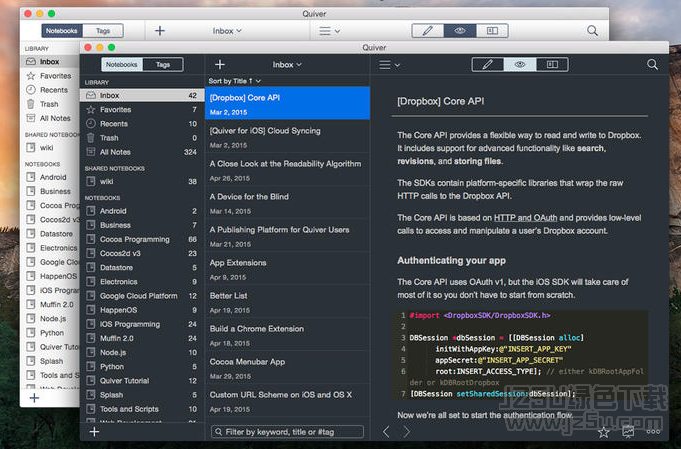Select the Cocoa Programming notebook in dark sidebar
681x449 pixels.
135,239
